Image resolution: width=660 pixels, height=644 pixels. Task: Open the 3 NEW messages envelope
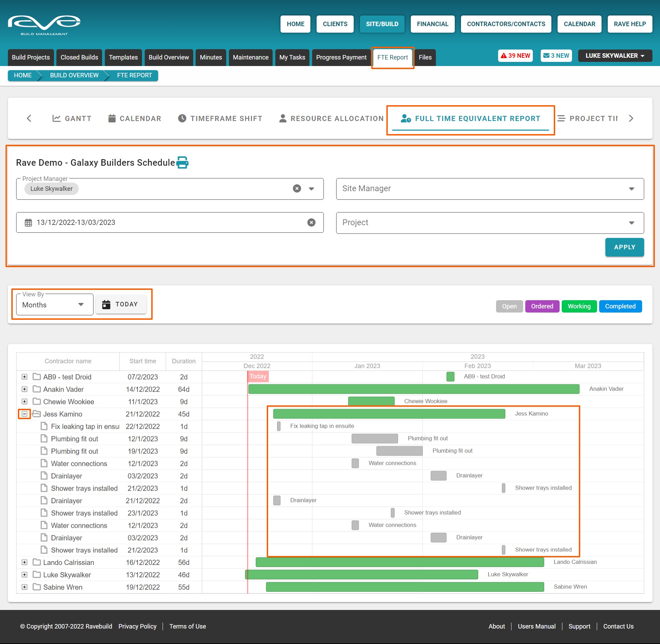pyautogui.click(x=556, y=56)
